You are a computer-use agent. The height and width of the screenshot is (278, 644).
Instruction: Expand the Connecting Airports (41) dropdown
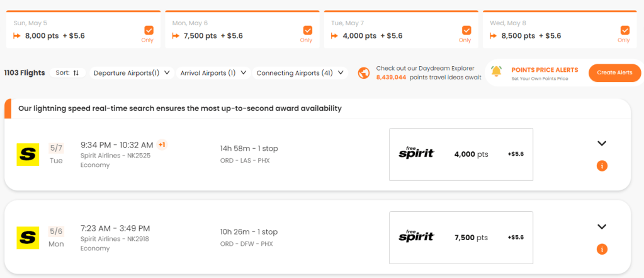coord(300,73)
